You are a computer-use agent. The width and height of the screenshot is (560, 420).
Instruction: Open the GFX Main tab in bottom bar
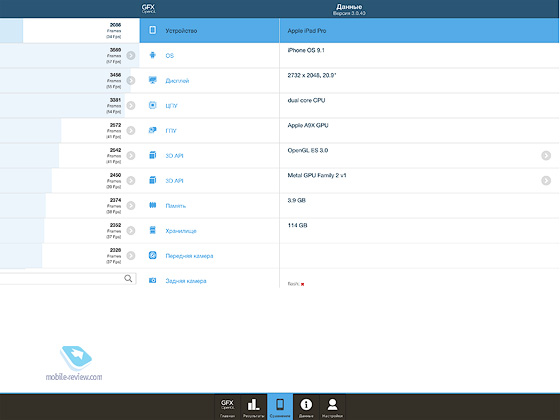[228, 407]
